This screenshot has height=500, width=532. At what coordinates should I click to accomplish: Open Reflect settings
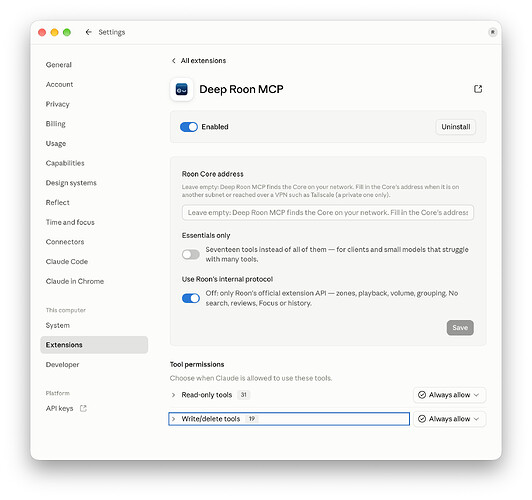pyautogui.click(x=58, y=203)
